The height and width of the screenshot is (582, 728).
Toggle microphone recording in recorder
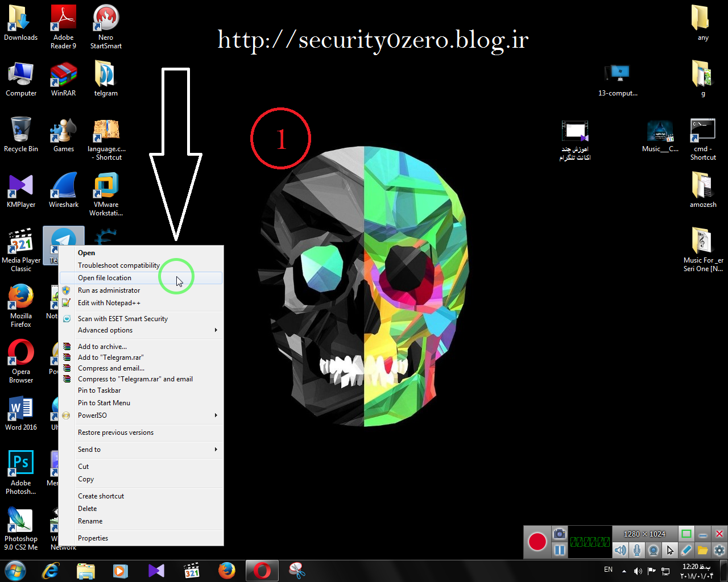pyautogui.click(x=637, y=550)
